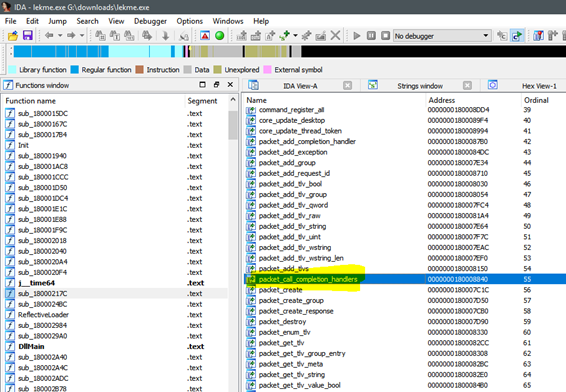Click the binoculars text search icon
Viewport: 566px width, 392px height.
coord(114,35)
